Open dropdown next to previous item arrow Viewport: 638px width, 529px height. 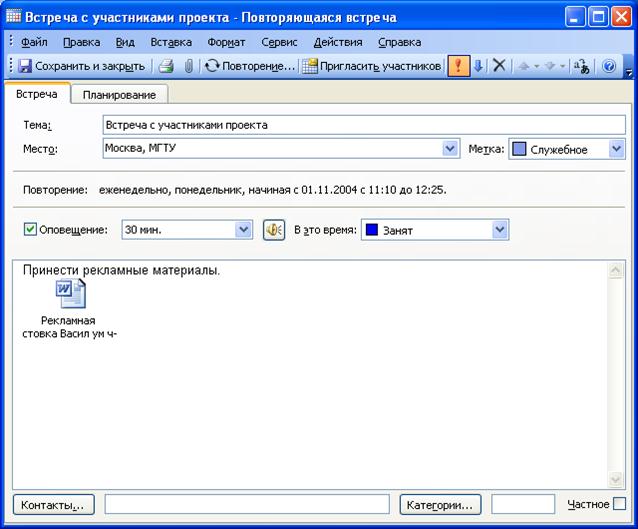click(537, 66)
